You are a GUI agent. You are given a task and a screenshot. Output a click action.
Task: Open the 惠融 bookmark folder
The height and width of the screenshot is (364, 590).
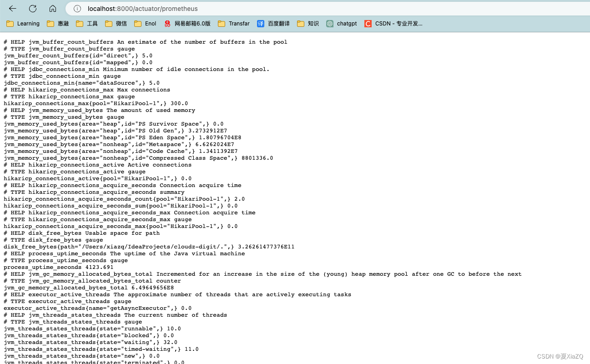[58, 24]
